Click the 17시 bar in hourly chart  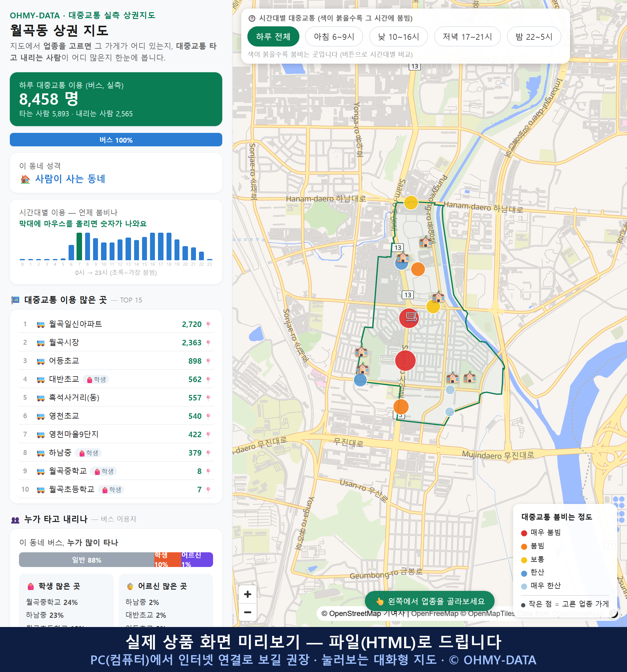tap(160, 246)
